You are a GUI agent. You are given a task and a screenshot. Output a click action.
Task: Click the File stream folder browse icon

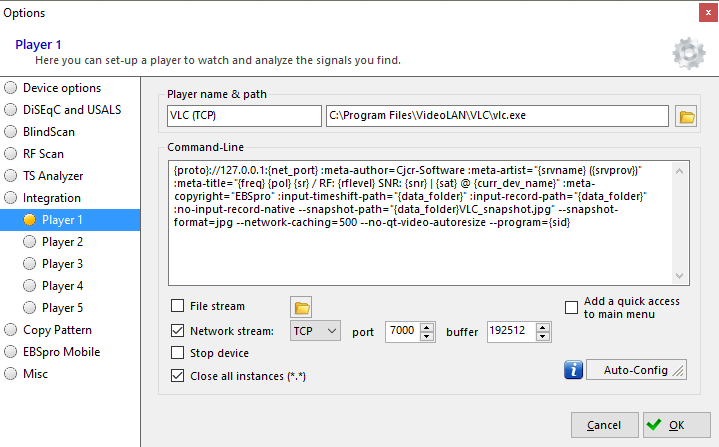point(300,307)
